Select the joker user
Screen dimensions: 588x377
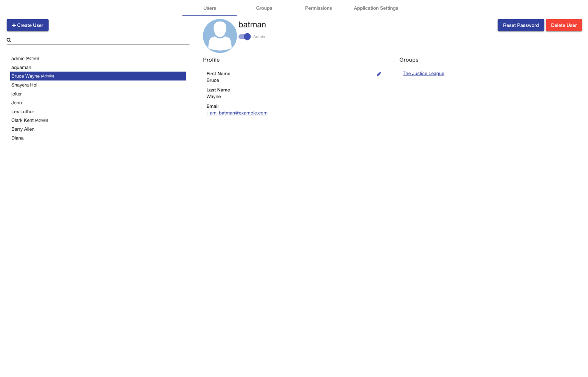[16, 94]
